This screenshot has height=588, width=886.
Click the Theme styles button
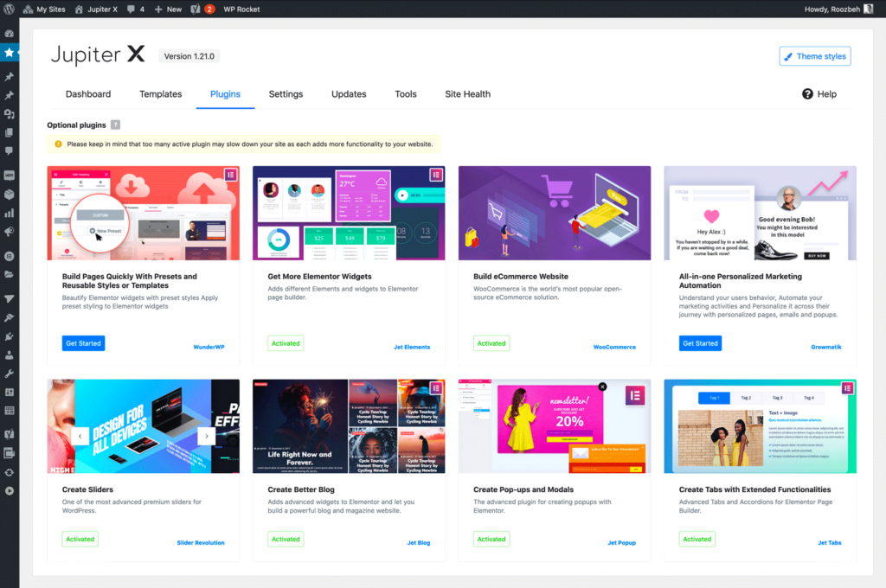(814, 56)
